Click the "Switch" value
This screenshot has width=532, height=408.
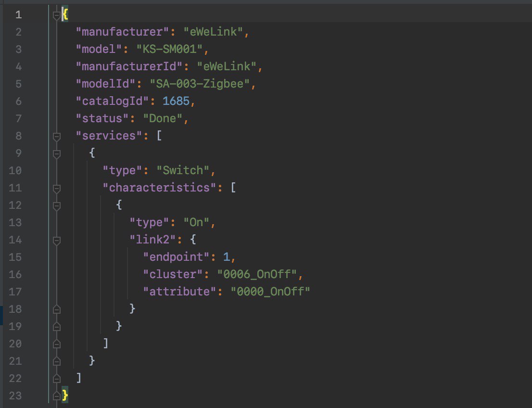click(x=182, y=170)
